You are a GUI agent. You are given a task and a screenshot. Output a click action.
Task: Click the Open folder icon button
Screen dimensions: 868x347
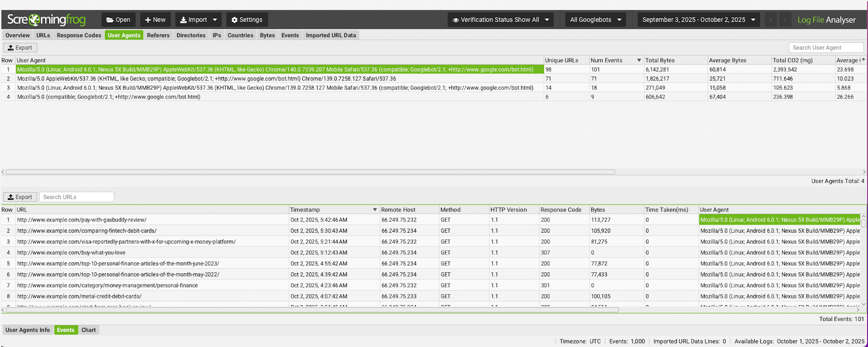point(110,20)
